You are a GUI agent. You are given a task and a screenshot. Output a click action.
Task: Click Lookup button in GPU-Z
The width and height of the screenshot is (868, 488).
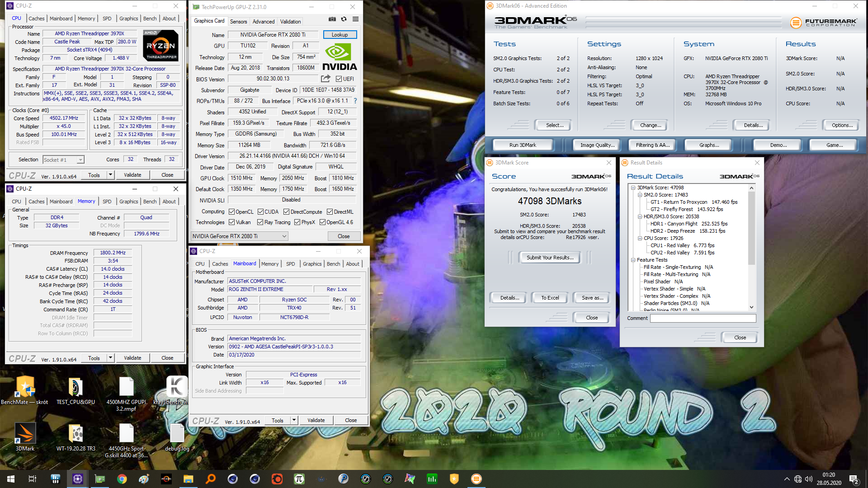[x=340, y=35]
